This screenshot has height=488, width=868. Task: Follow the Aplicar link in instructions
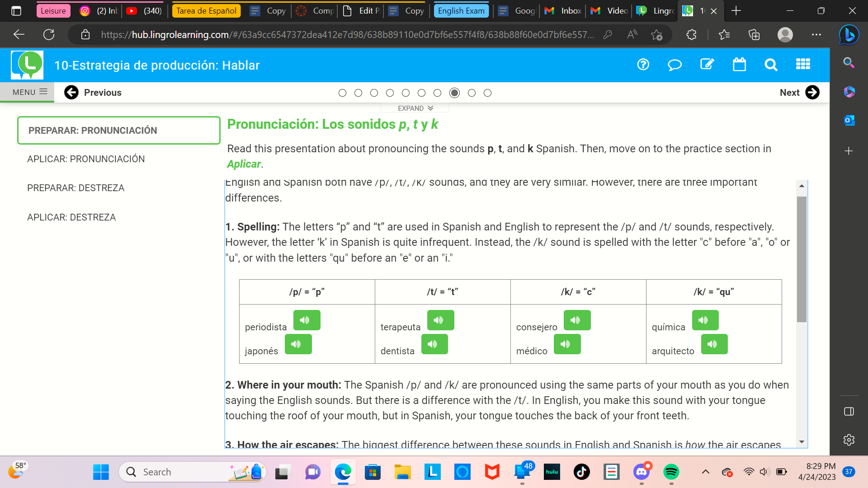pyautogui.click(x=244, y=164)
